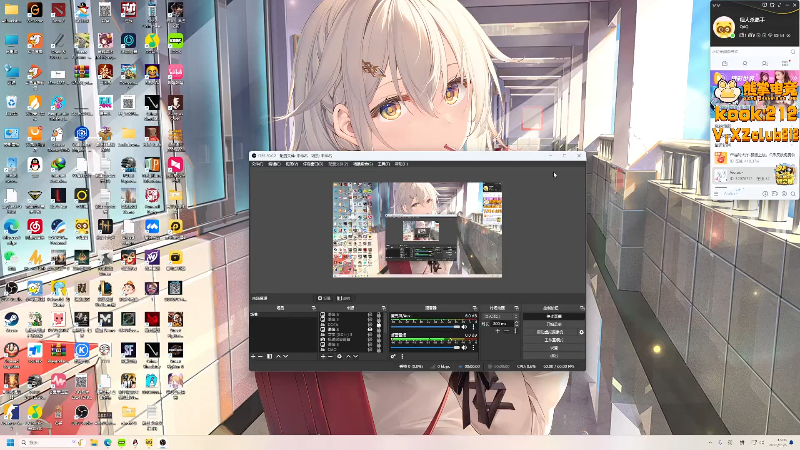The image size is (800, 450).
Task: Open source properties gear in Sources toolbar
Action: coord(339,356)
